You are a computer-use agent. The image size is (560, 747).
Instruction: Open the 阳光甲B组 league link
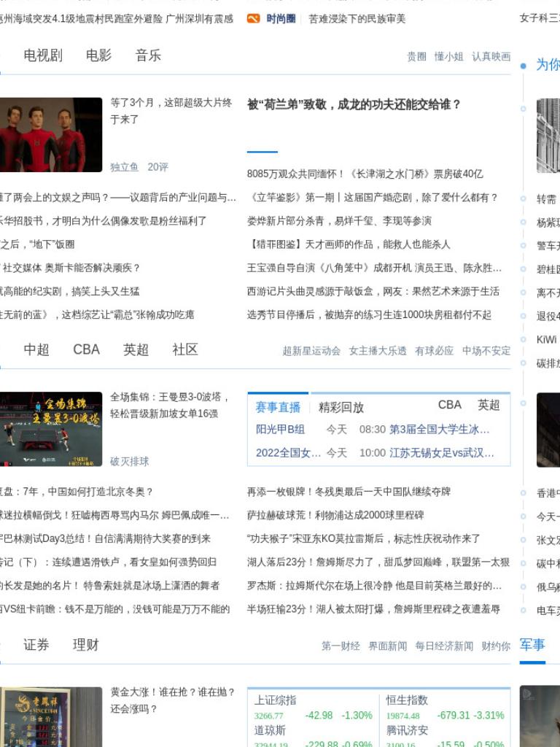pyautogui.click(x=281, y=429)
